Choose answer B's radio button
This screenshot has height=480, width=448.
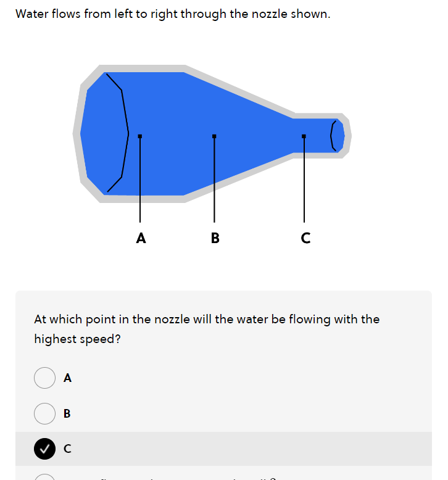[x=44, y=413]
